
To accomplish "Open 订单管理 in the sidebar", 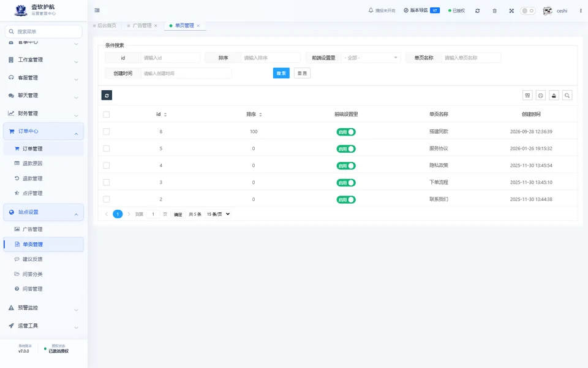I will pos(43,148).
